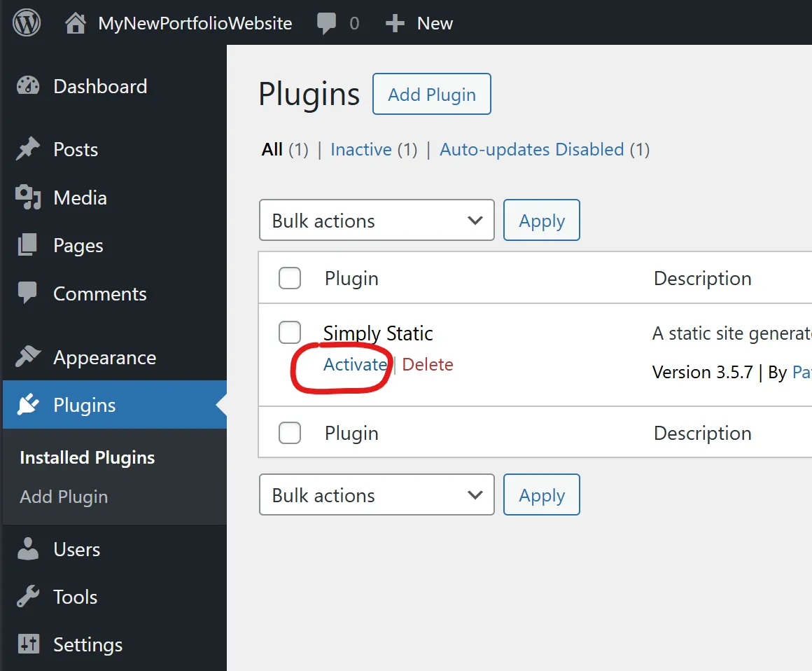Click the plus icon next to New
The width and height of the screenshot is (812, 671).
coord(395,23)
